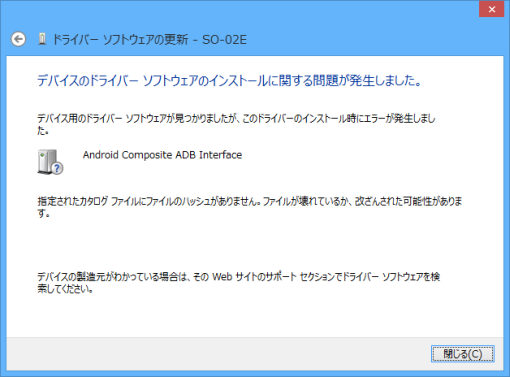Click the sentence starting デバイス用のドライバー

[x=236, y=124]
